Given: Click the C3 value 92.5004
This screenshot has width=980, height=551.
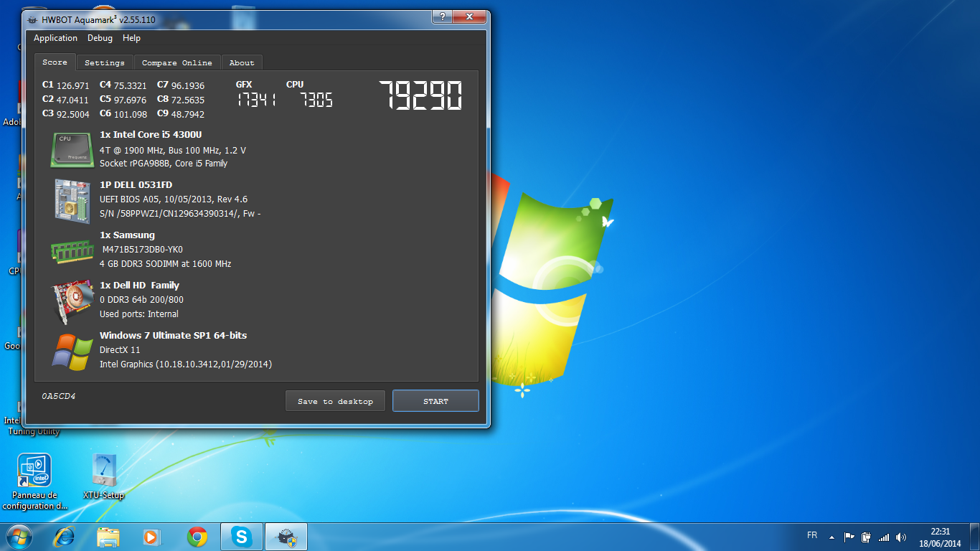Looking at the screenshot, I should (73, 114).
